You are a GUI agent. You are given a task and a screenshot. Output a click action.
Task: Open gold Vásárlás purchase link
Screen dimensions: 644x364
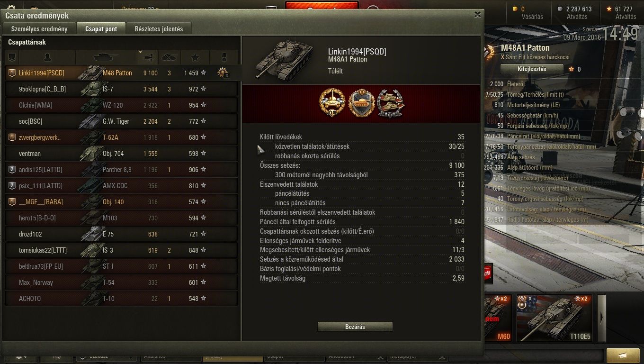click(x=532, y=17)
